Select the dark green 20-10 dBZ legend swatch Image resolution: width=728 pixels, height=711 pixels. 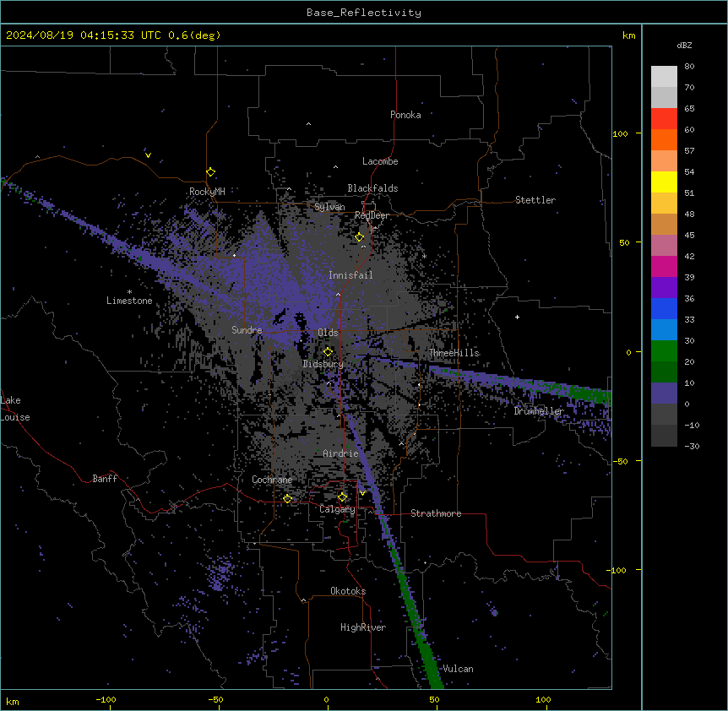(664, 372)
